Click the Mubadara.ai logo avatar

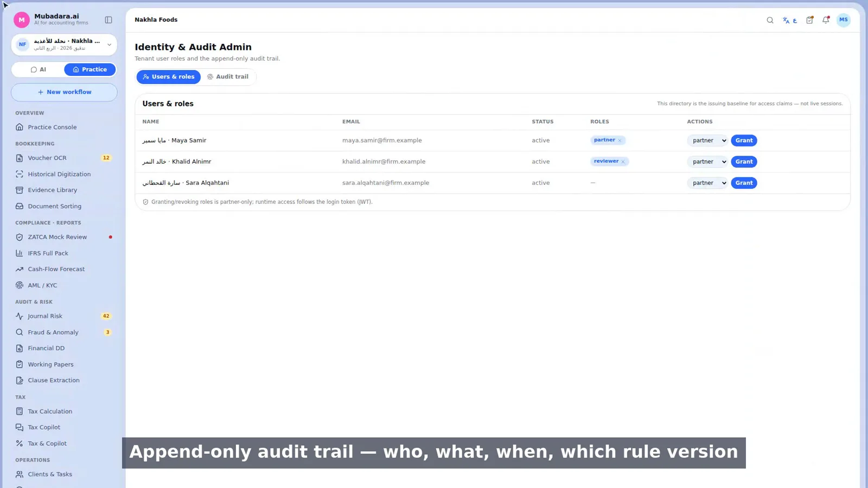coord(22,20)
